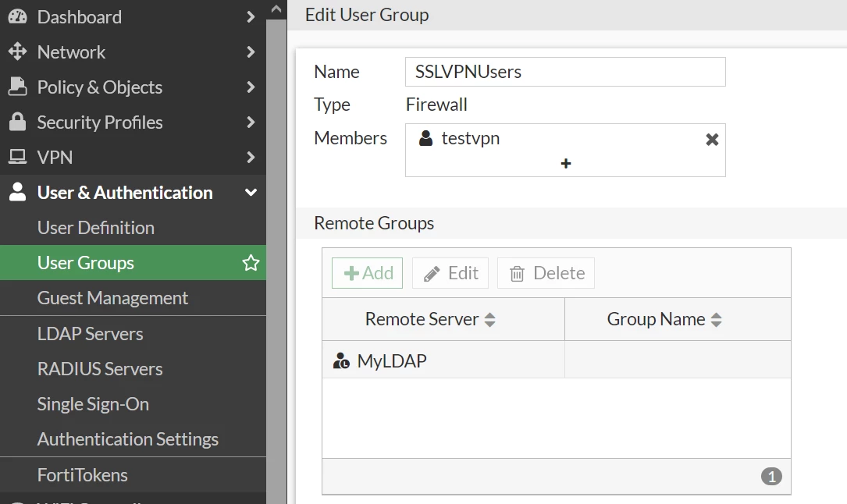847x504 pixels.
Task: Click the Security Profiles padlock icon
Action: [17, 122]
